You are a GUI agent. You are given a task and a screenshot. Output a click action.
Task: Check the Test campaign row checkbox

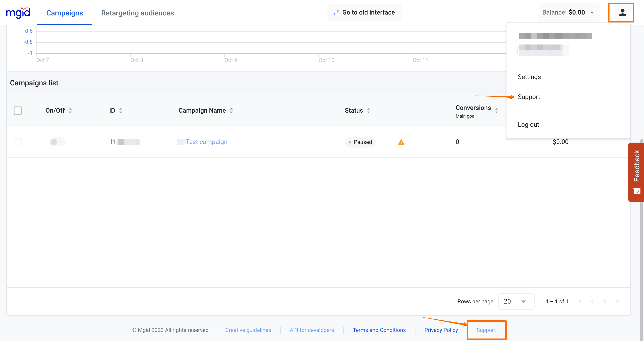coord(18,142)
